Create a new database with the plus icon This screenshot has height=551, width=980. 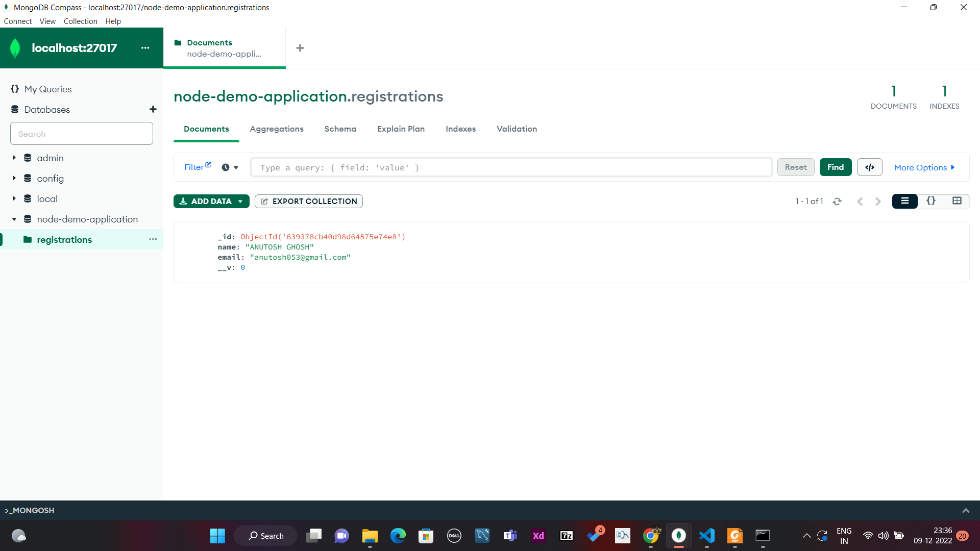(153, 109)
